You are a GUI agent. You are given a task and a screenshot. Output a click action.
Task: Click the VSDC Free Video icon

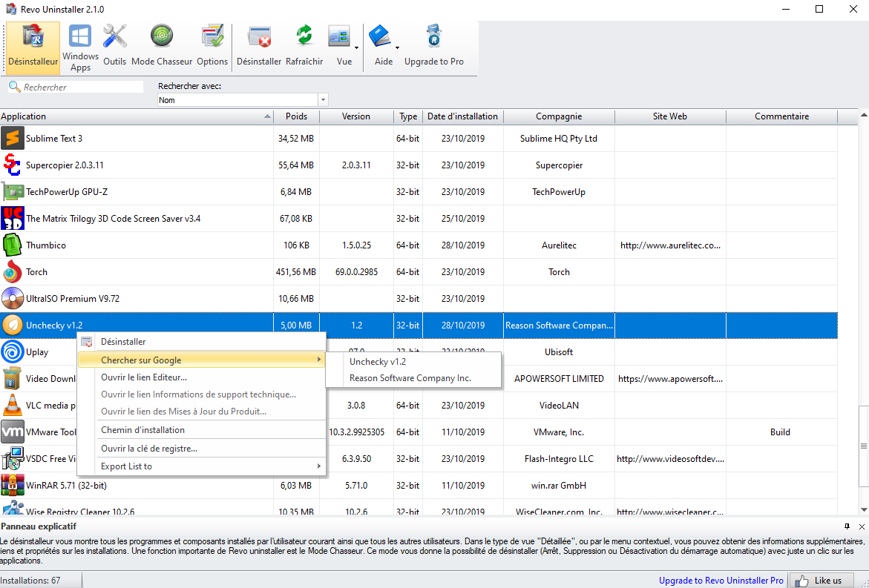(12, 458)
